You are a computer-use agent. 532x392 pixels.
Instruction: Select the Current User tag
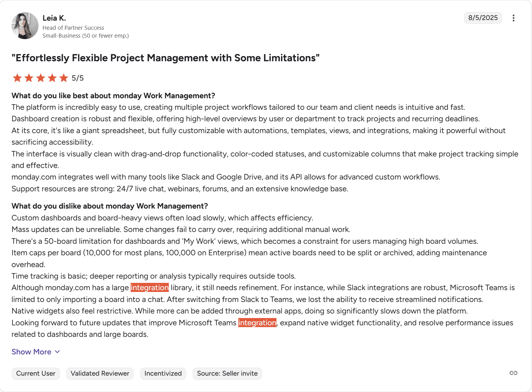coord(36,373)
